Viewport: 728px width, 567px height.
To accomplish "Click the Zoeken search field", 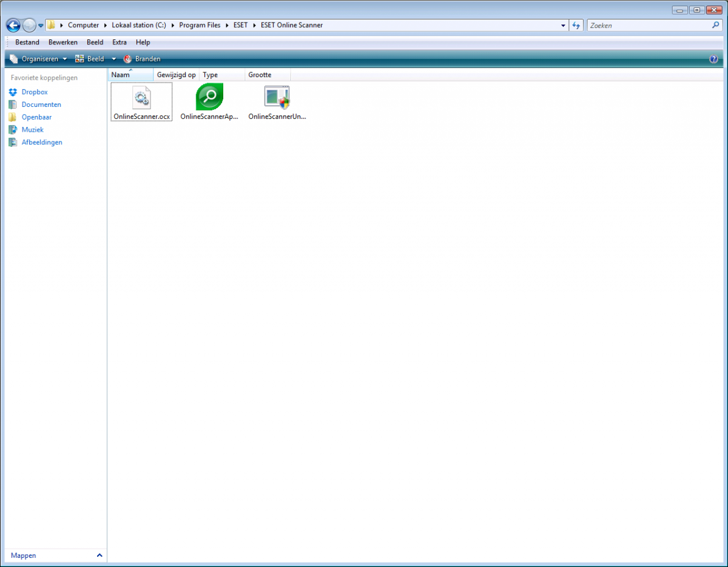I will 649,25.
